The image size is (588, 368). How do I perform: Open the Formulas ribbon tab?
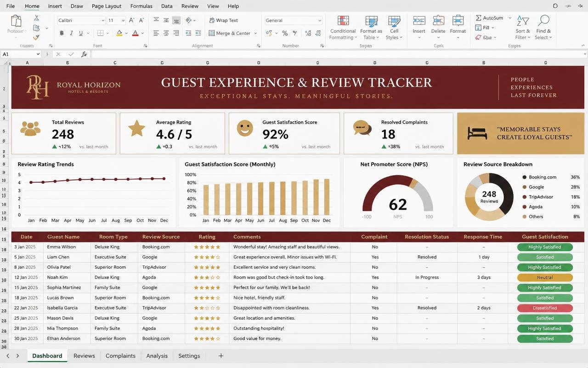coord(141,6)
